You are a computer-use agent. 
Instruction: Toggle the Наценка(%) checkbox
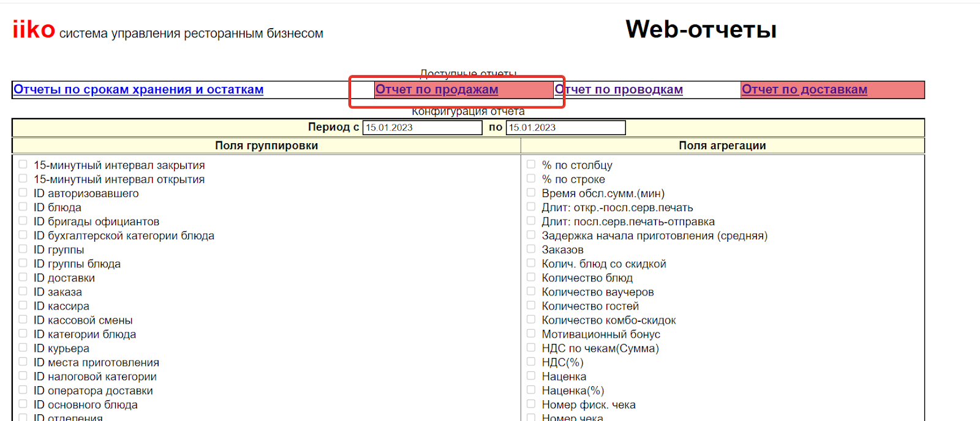pos(531,390)
